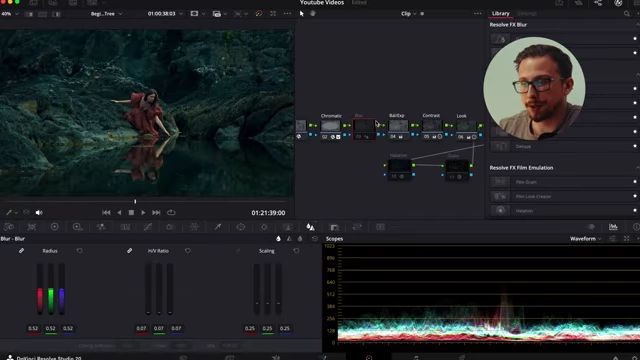Viewport: 640px width, 360px height.
Task: Switch to Sharpen mode in Blur palette
Action: (x=289, y=239)
